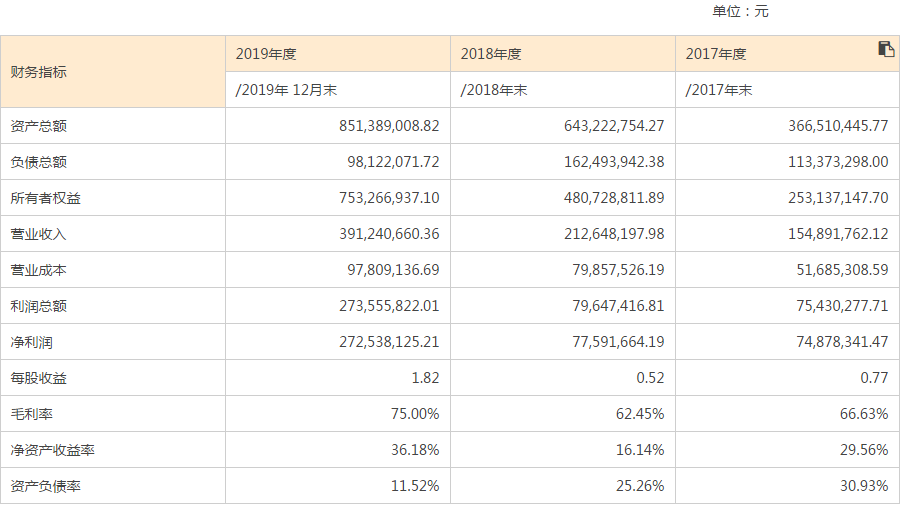Image resolution: width=905 pixels, height=513 pixels.
Task: Select the 2019年度 column header
Action: [x=267, y=54]
